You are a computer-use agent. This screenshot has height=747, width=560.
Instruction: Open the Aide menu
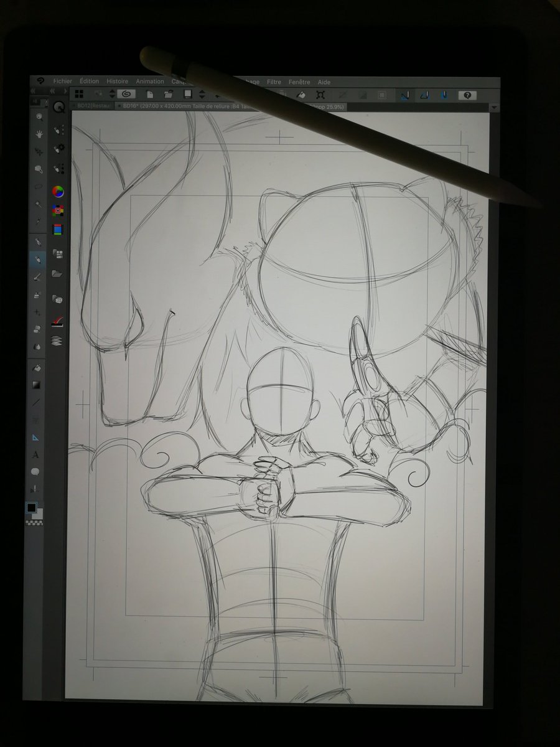(324, 82)
